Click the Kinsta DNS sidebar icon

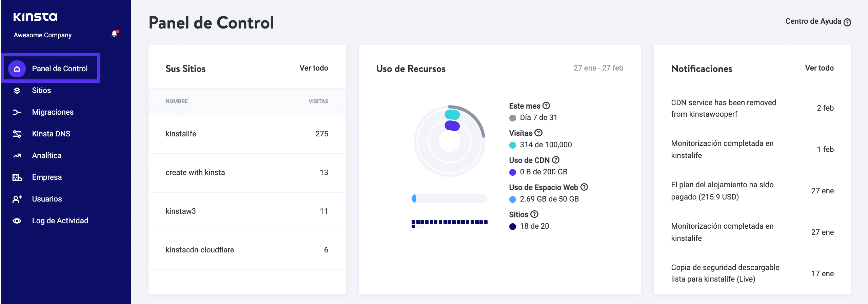pos(17,134)
